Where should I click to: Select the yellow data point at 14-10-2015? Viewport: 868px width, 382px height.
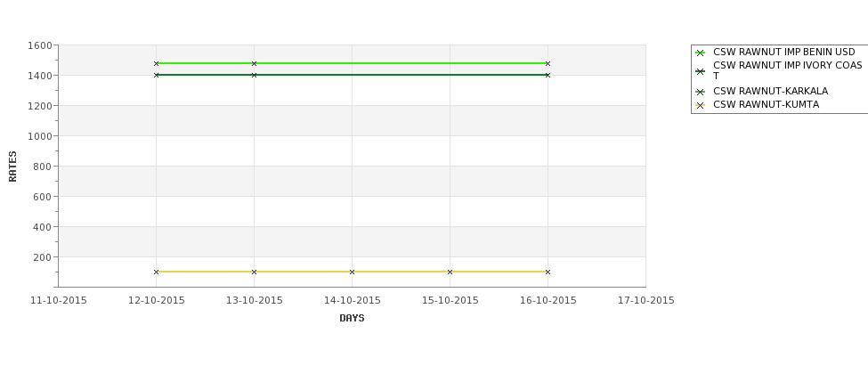point(352,272)
